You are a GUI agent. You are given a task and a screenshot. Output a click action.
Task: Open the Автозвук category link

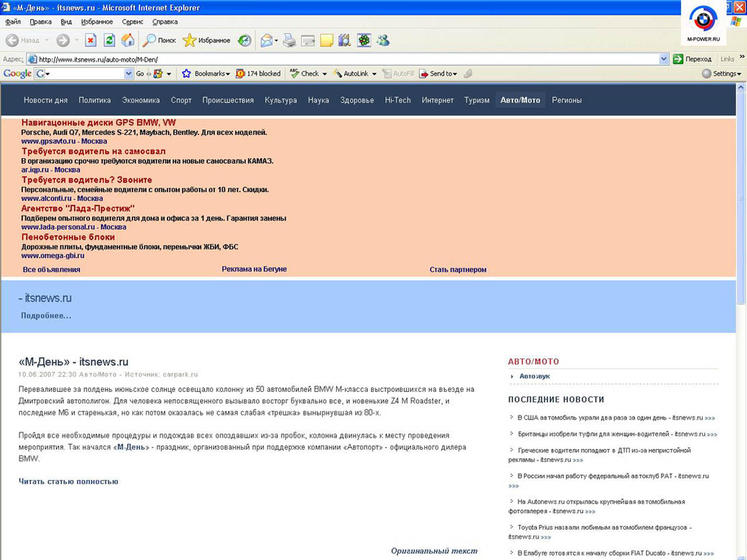535,376
